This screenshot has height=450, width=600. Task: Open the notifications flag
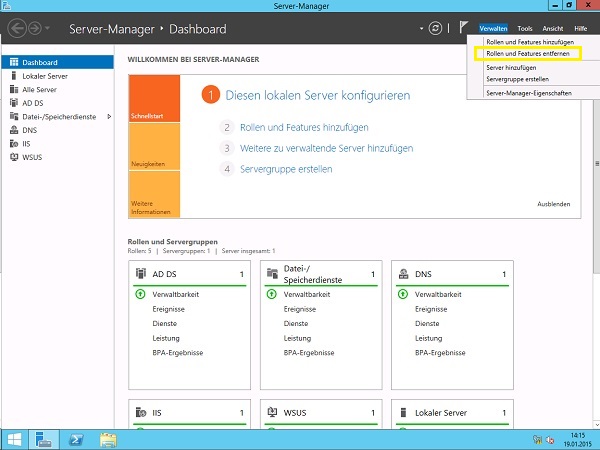463,28
